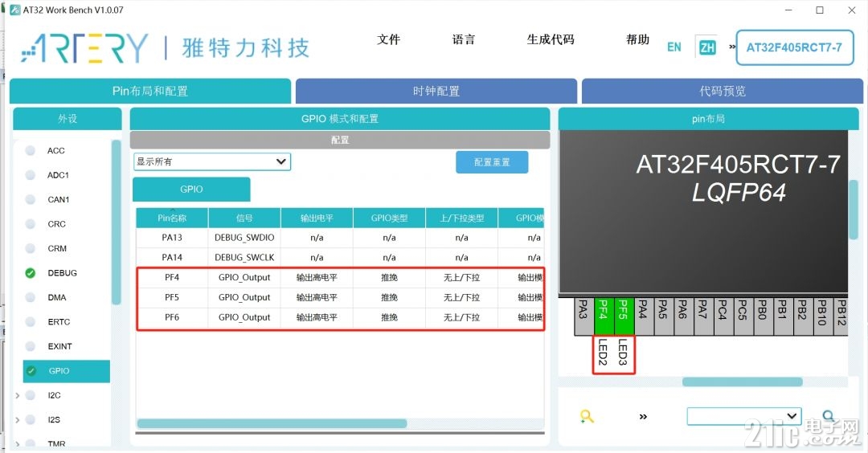Click the PA4 pin on chip
The width and height of the screenshot is (868, 453).
coord(643,316)
